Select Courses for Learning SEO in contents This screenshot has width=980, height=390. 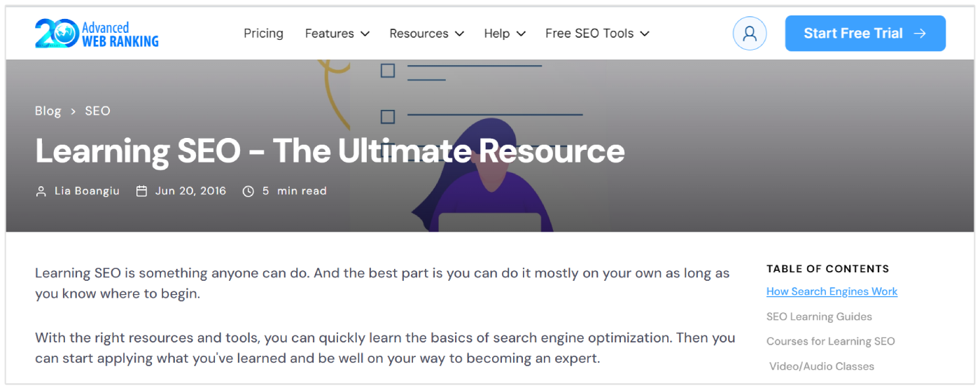pos(830,342)
